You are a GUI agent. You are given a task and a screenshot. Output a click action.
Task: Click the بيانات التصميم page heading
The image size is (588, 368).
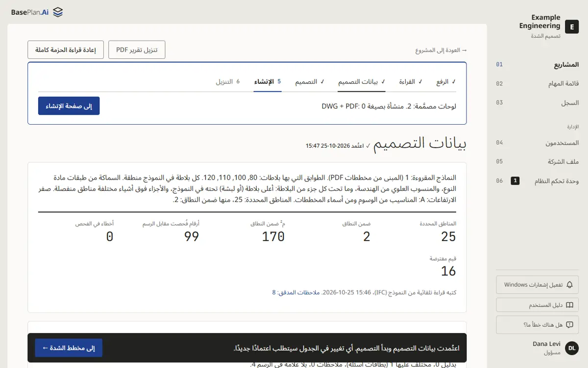pos(420,144)
